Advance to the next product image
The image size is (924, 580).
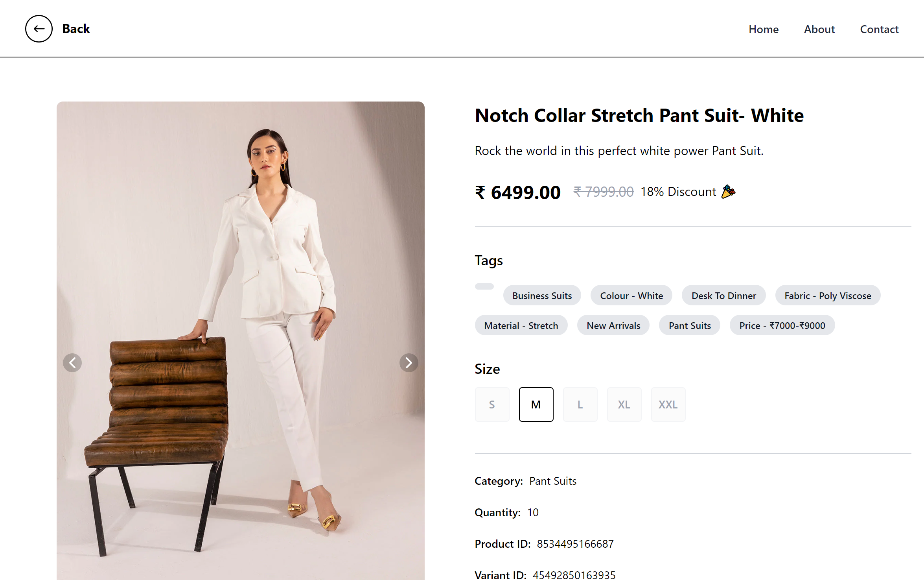point(409,362)
